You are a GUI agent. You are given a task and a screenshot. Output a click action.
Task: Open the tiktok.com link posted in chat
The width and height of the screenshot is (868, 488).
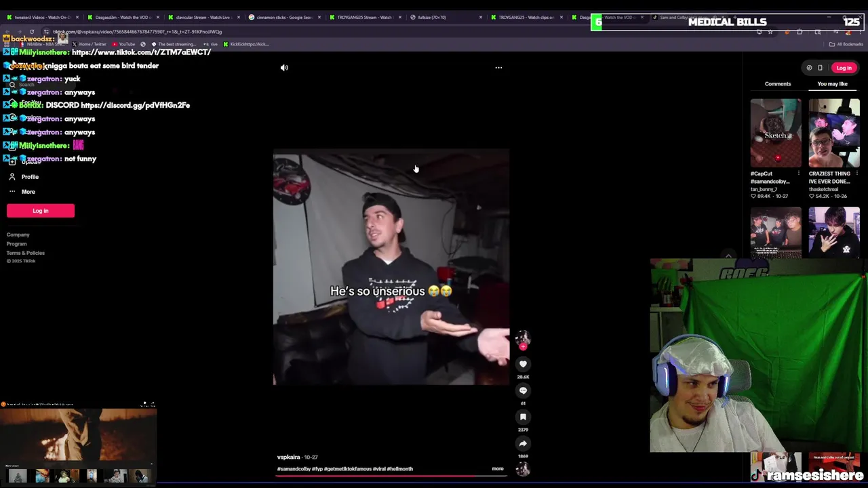pyautogui.click(x=141, y=52)
